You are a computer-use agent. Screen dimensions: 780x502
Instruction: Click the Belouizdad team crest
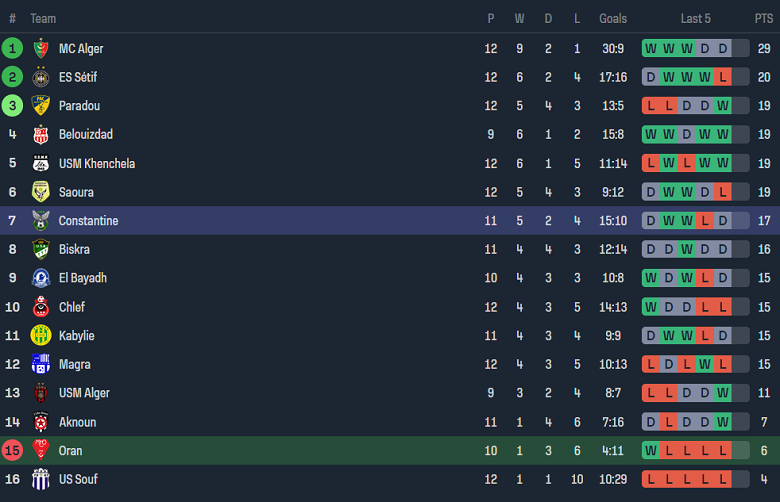pos(41,135)
